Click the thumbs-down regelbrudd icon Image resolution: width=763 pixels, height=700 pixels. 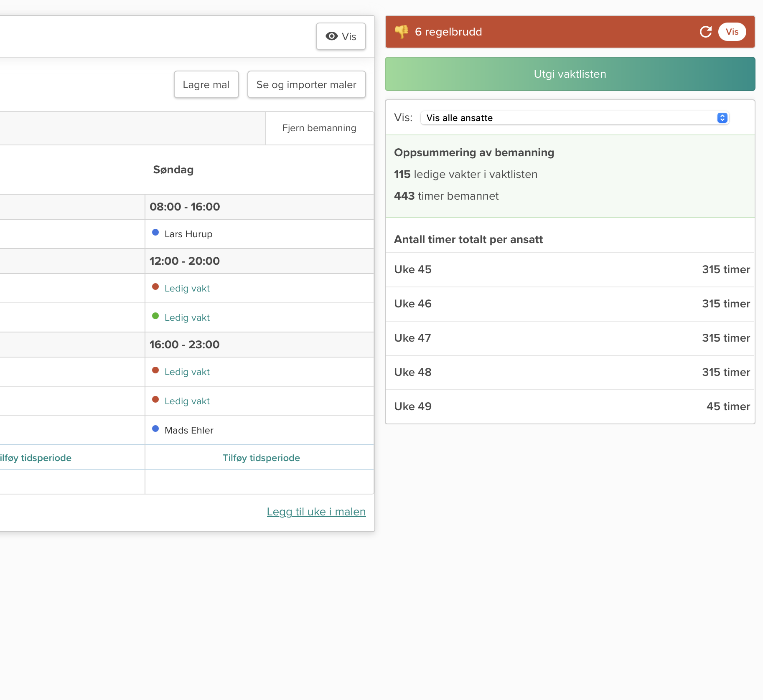click(402, 32)
